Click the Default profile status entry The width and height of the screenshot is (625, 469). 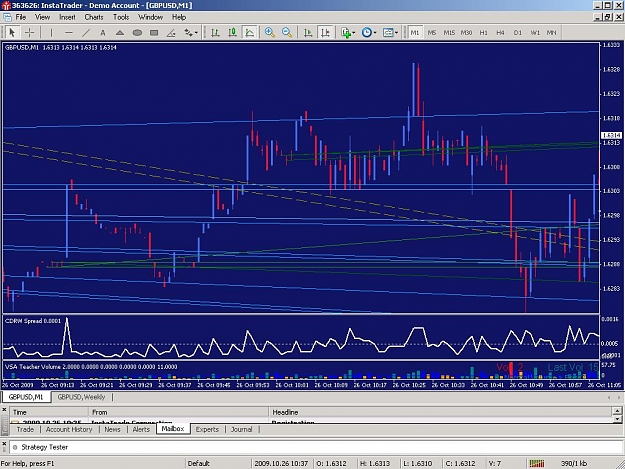(199, 463)
